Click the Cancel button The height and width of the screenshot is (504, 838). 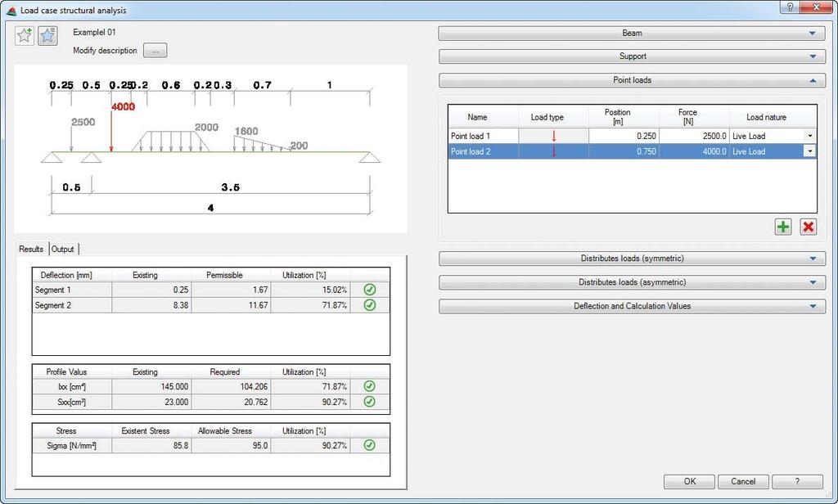[743, 482]
